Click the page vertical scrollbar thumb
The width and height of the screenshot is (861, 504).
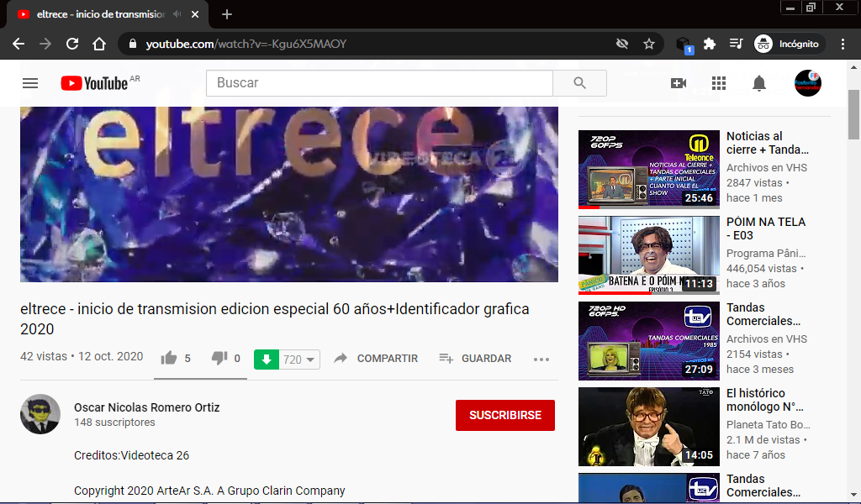click(x=853, y=114)
